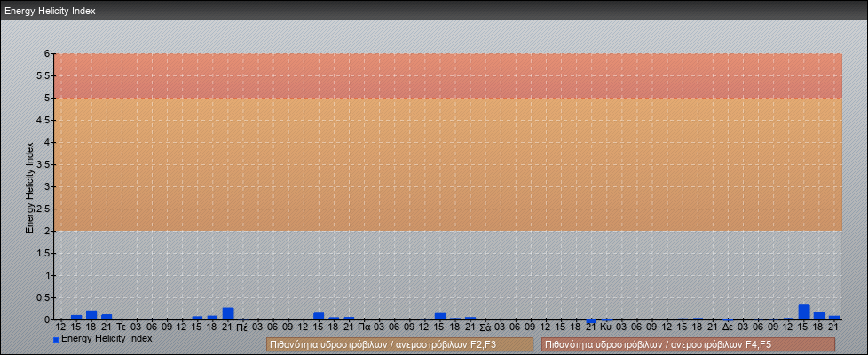
Task: Select the orange F2,F3 probability legend box
Action: [399, 344]
